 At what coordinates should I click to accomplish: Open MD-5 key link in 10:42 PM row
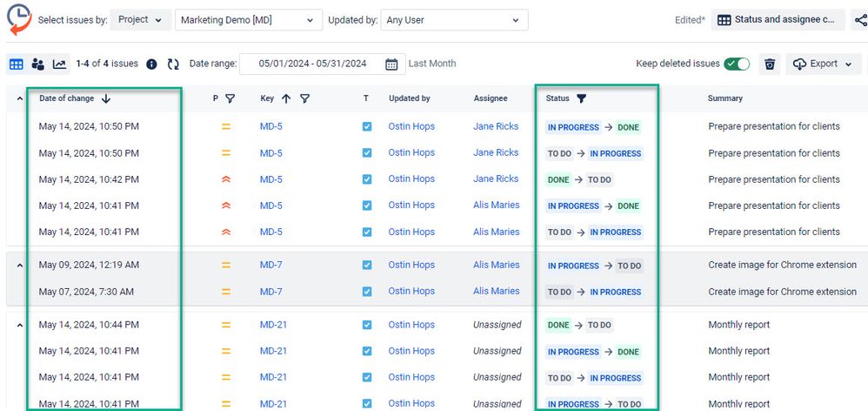pos(271,179)
